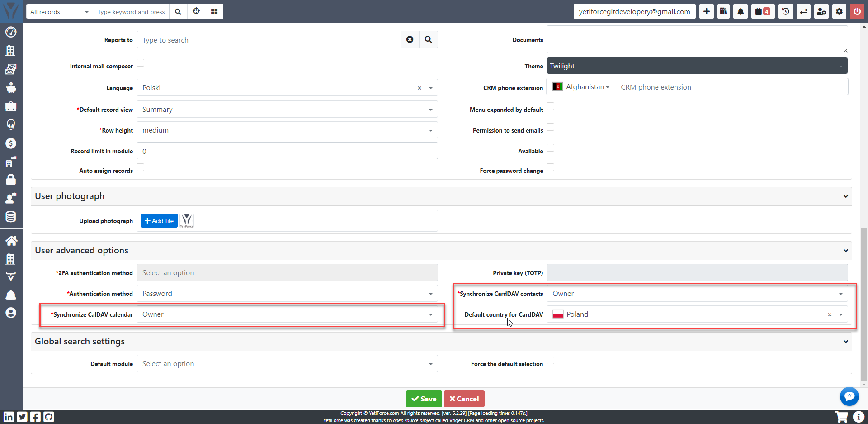Viewport: 868px width, 424px height.
Task: Enable Permission to send emails
Action: coord(551,127)
